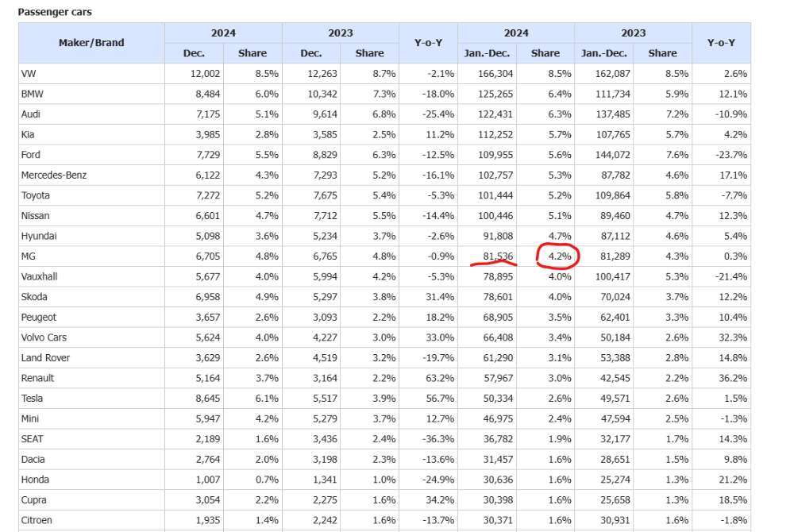Click the Mercedes-Benz brand cell
This screenshot has width=794, height=532.
point(54,175)
